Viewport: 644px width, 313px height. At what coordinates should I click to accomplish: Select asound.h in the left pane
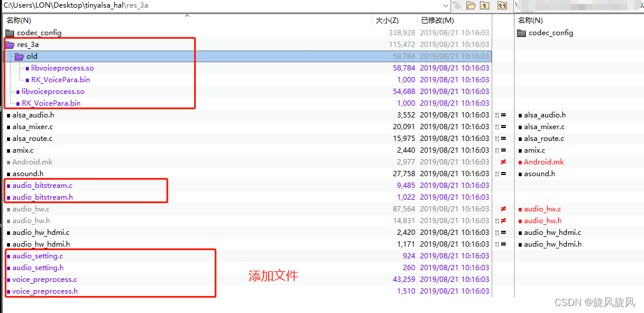click(28, 173)
